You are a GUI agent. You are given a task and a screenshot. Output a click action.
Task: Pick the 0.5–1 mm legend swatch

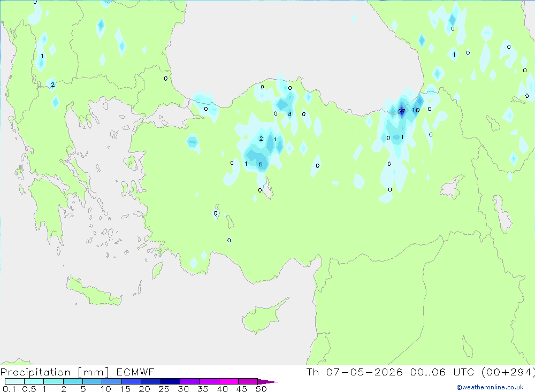tap(34, 381)
